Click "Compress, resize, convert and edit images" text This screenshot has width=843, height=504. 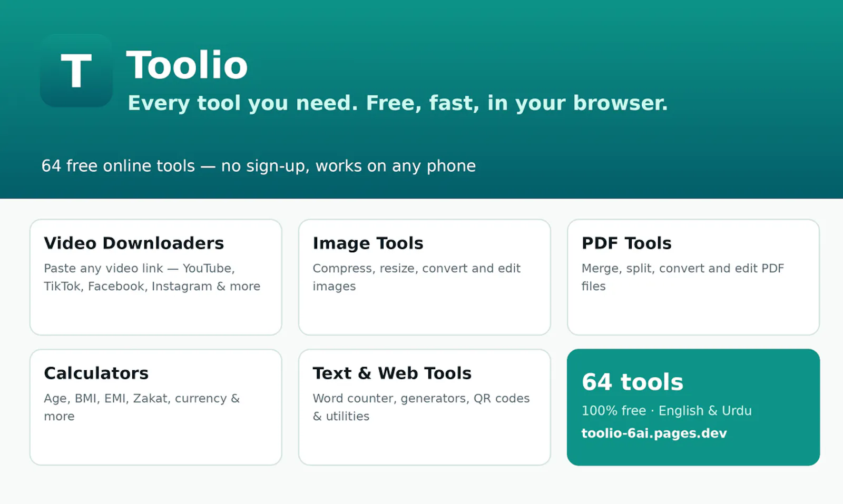416,277
